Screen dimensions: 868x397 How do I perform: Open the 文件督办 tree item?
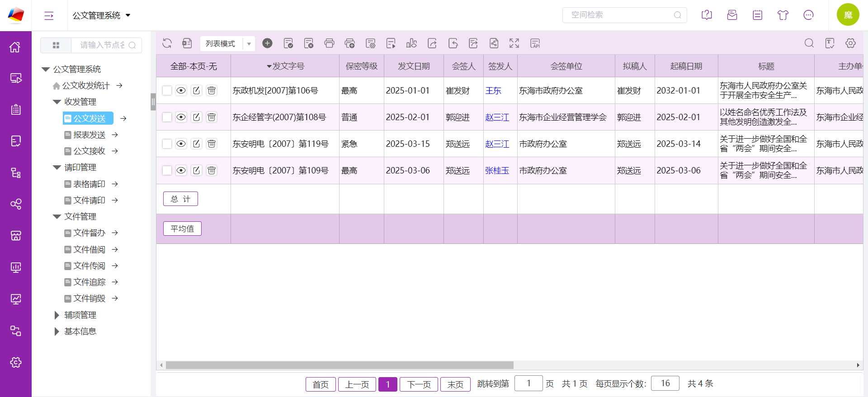[90, 233]
